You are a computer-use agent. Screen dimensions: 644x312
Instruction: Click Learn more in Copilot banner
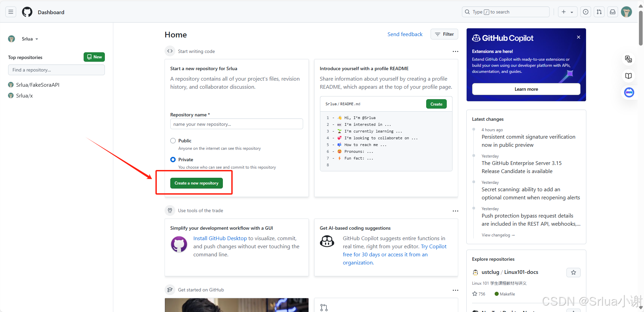(526, 89)
